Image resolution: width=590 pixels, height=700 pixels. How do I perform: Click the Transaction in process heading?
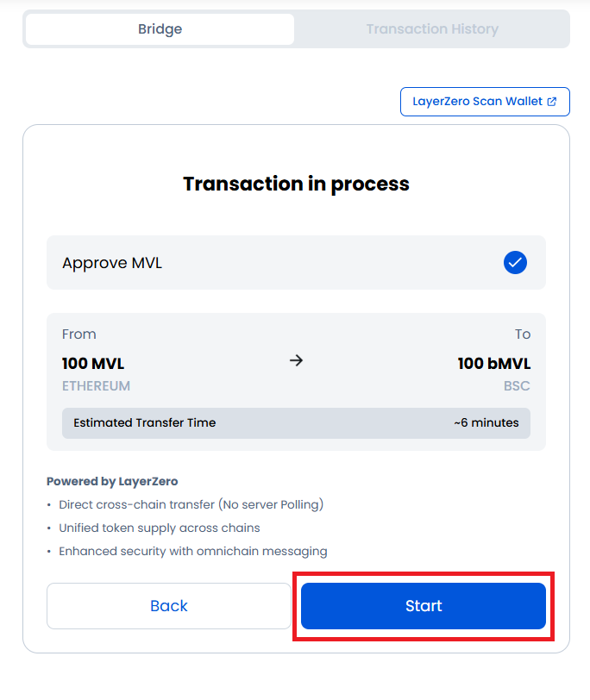pos(296,184)
